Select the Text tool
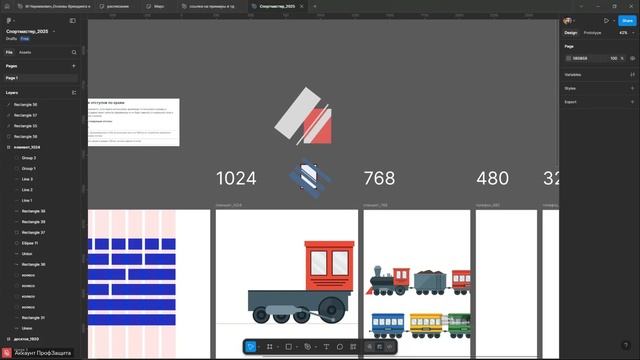Image resolution: width=640 pixels, height=360 pixels. click(326, 347)
